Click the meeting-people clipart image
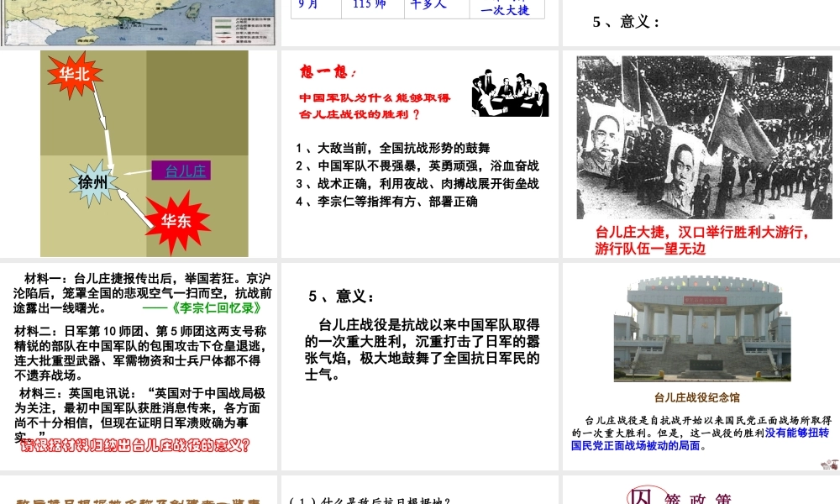 (x=510, y=93)
